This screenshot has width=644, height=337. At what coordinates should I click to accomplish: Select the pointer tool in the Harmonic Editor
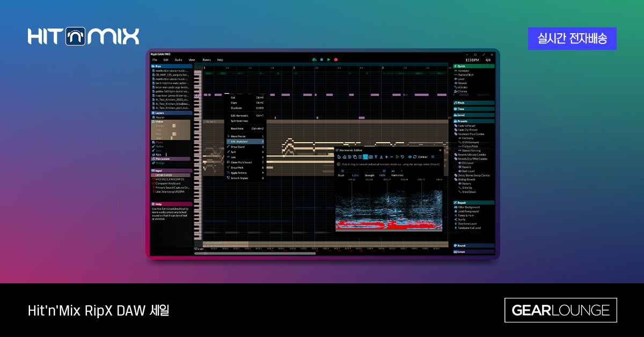coord(339,157)
